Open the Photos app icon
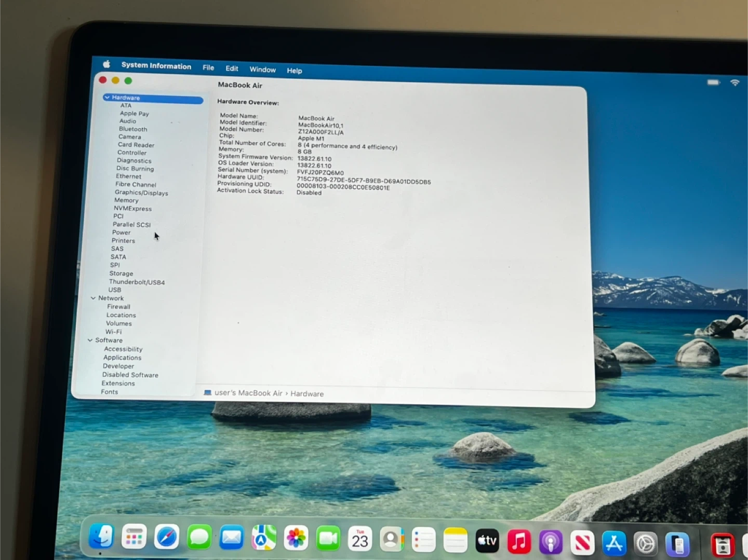This screenshot has width=748, height=560. pos(296,538)
